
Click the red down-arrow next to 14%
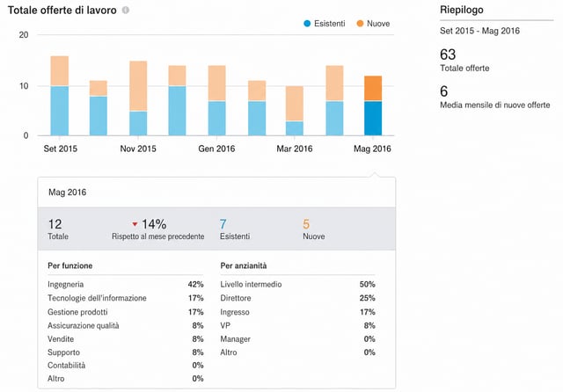click(x=135, y=224)
